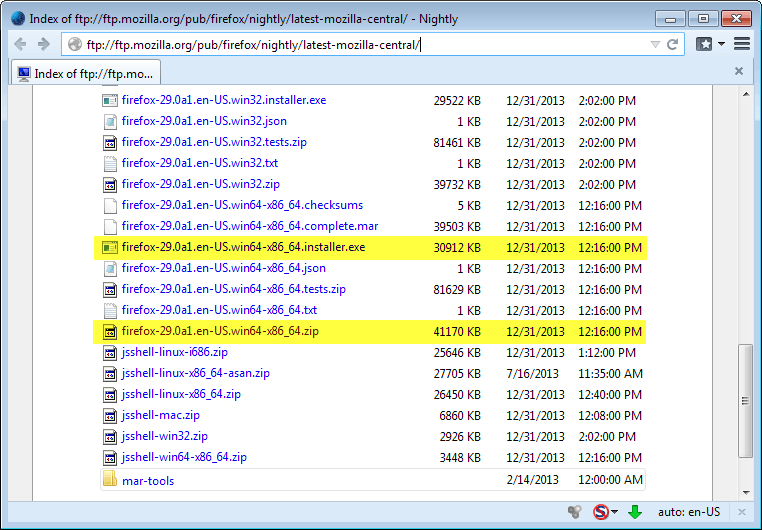Click text icon for win64-x86_64.txt
762x530 pixels.
[x=110, y=310]
